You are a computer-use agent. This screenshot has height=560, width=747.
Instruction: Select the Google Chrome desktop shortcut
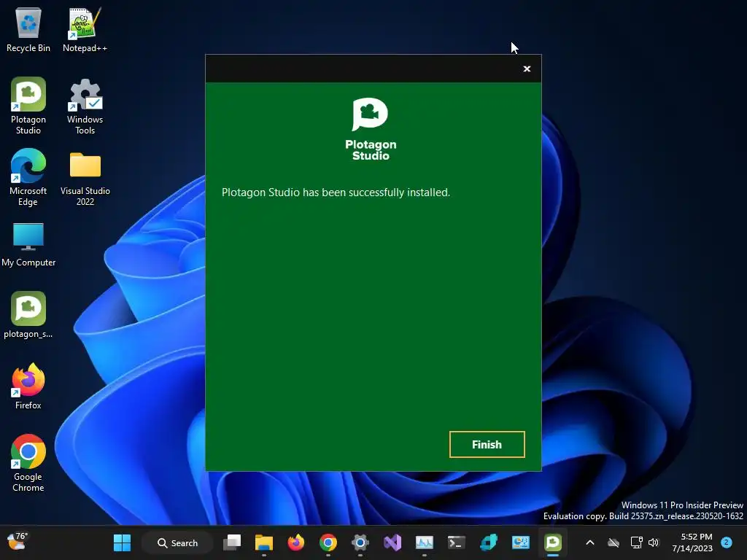28,463
